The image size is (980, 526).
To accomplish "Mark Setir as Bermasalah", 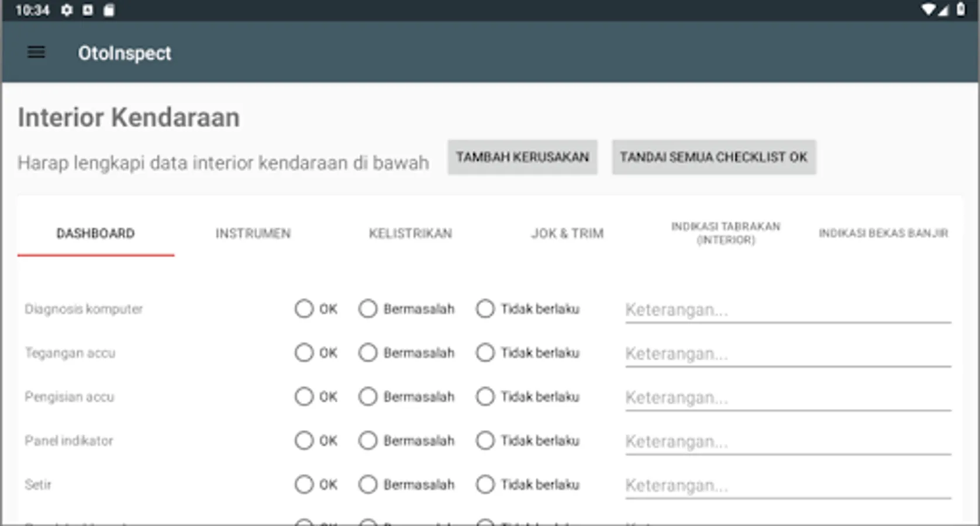I will (x=368, y=485).
